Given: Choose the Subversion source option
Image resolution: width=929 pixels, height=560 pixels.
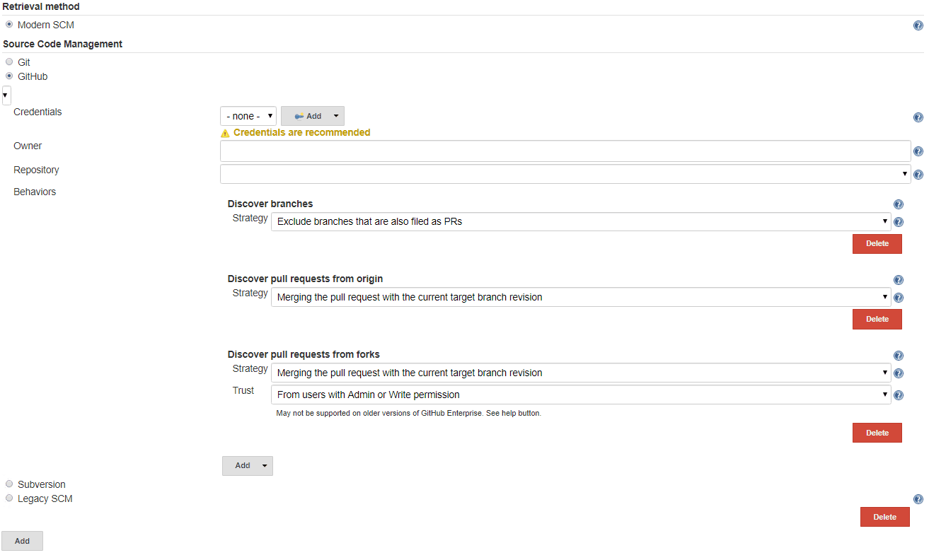Looking at the screenshot, I should coord(9,484).
